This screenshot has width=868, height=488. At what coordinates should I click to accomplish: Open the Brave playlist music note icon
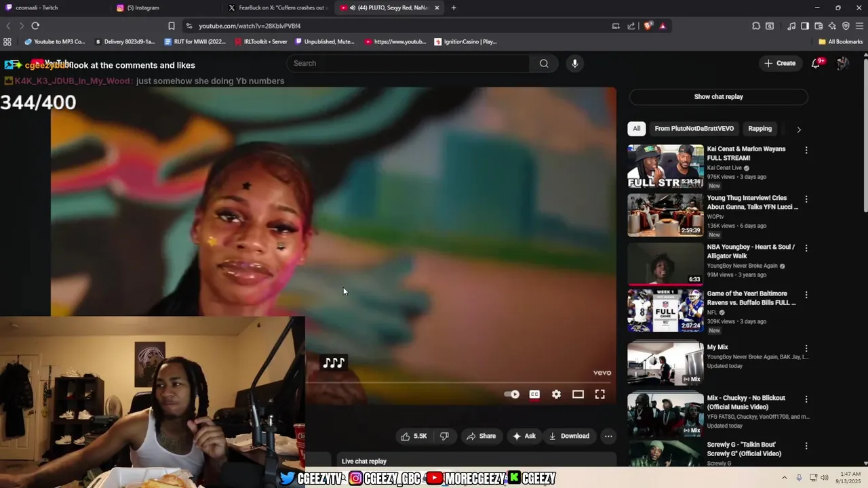(x=791, y=26)
